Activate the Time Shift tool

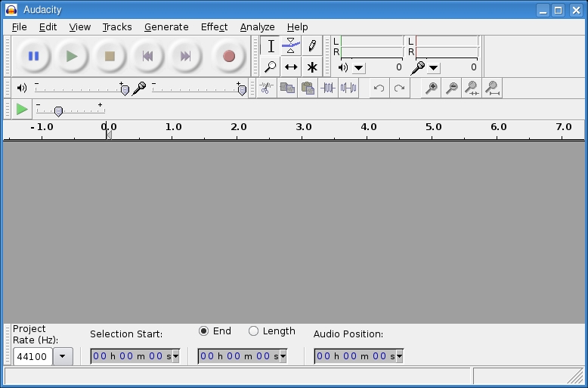(291, 67)
